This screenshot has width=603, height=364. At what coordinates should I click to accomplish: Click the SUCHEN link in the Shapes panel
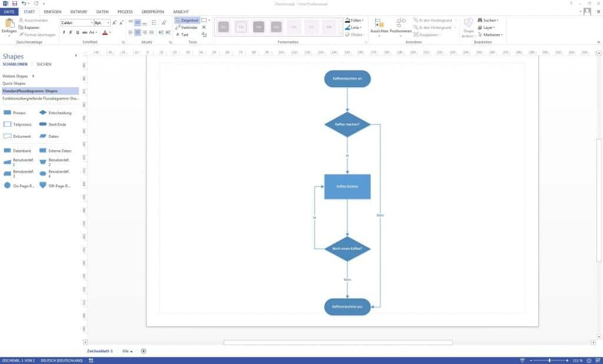coord(45,64)
